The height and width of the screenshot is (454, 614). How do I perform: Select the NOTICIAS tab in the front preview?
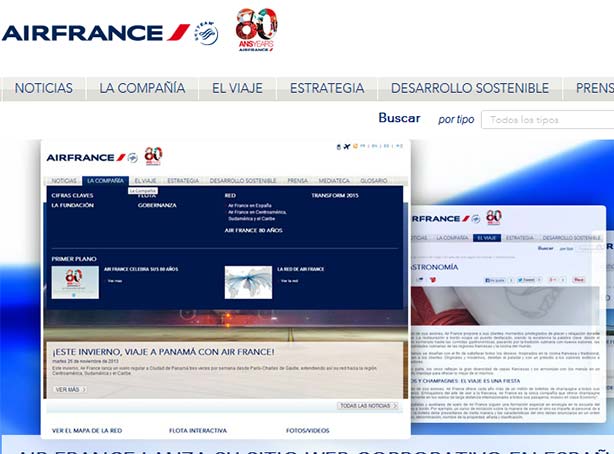tap(64, 181)
